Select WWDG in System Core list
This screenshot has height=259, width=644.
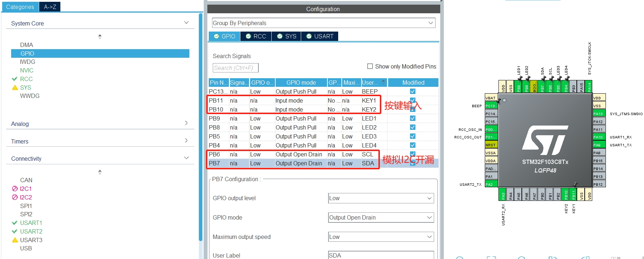30,96
